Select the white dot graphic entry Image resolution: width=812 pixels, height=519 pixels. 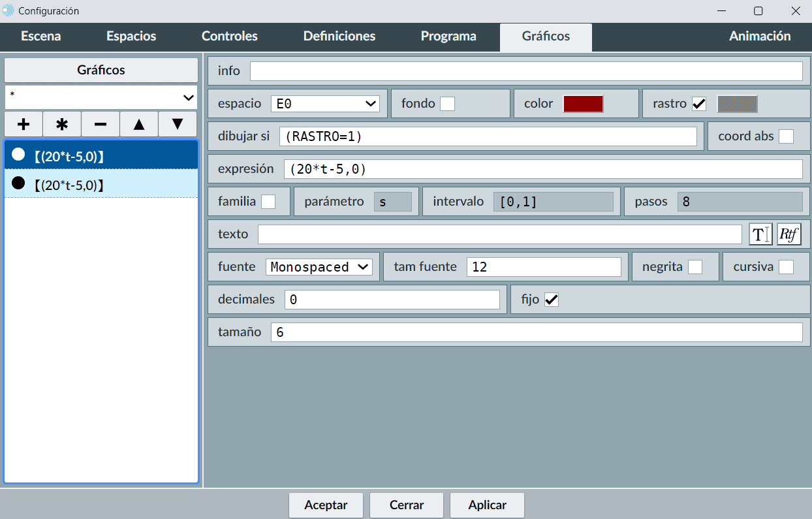tap(101, 155)
